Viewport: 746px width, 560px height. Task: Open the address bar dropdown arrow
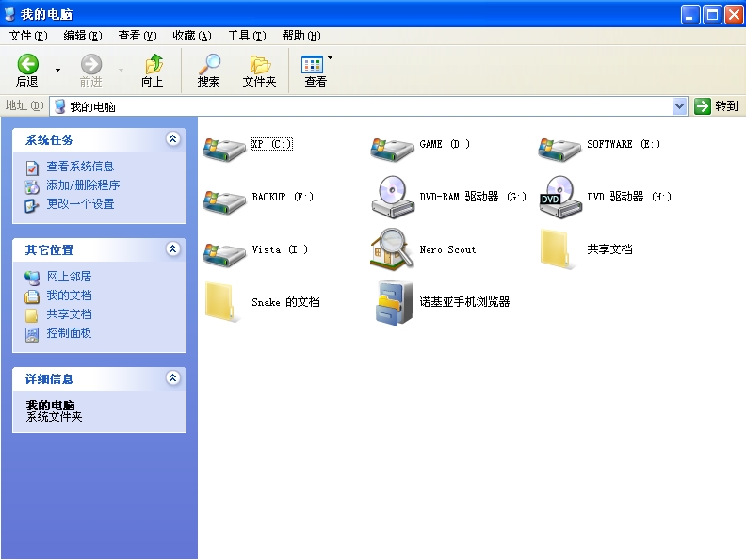coord(680,106)
